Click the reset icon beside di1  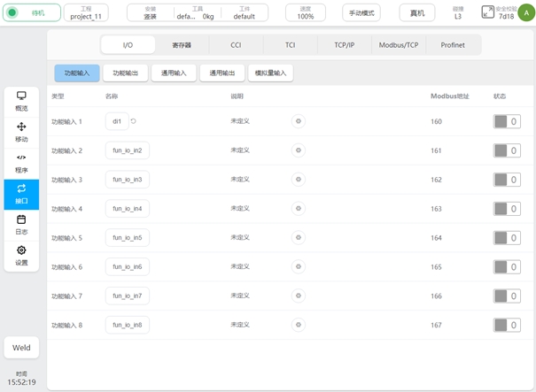coord(134,121)
